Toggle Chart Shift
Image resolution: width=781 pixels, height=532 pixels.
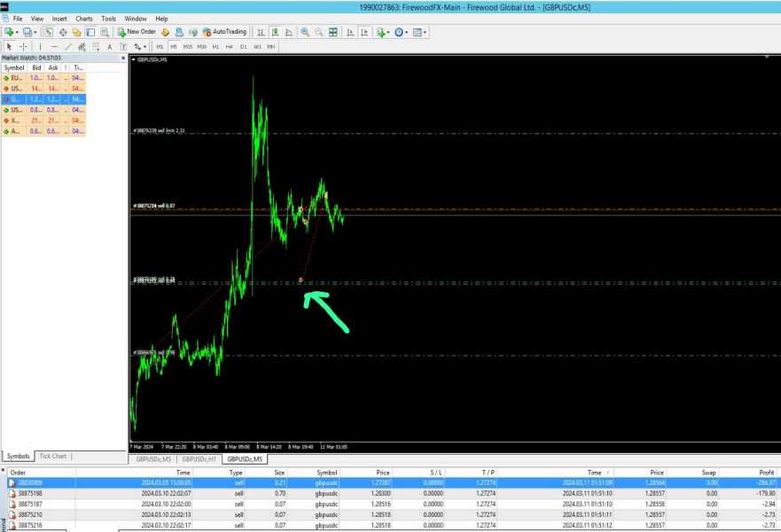pyautogui.click(x=364, y=32)
